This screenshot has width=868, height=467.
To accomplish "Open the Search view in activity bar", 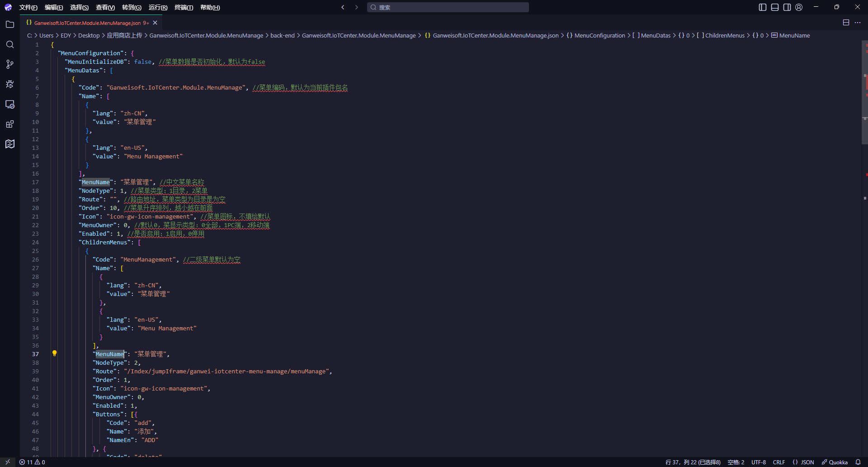I will [x=10, y=44].
